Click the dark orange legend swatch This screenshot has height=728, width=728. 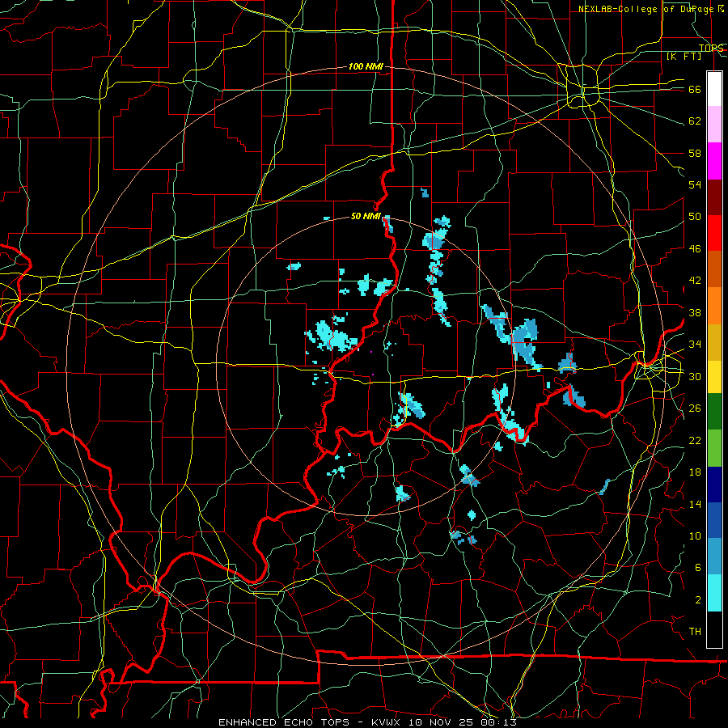714,269
